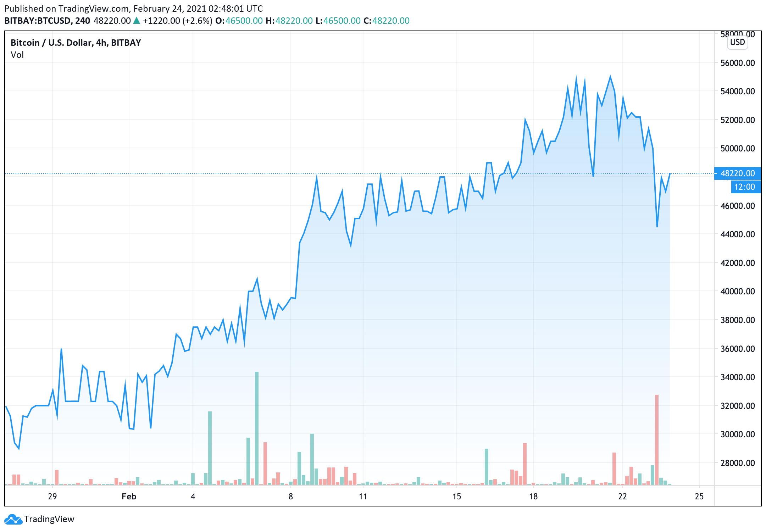The width and height of the screenshot is (766, 532).
Task: Click the Vol indicator label
Action: tap(17, 55)
